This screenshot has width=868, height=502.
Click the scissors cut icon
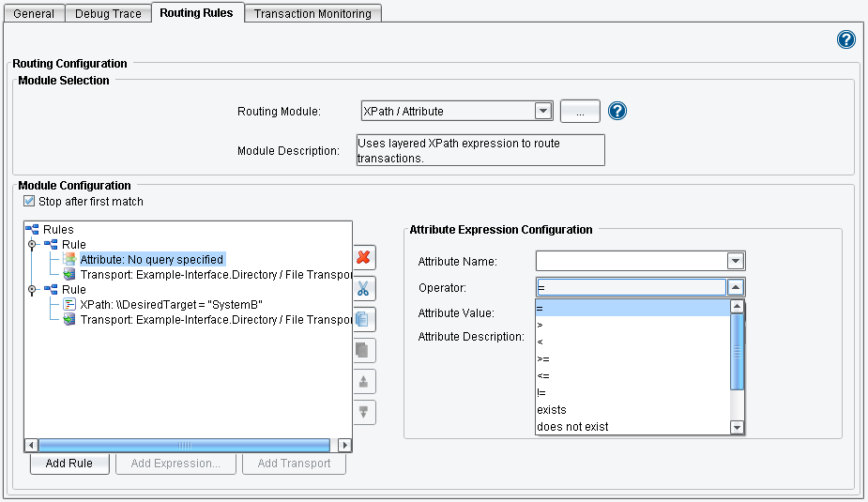[x=363, y=288]
